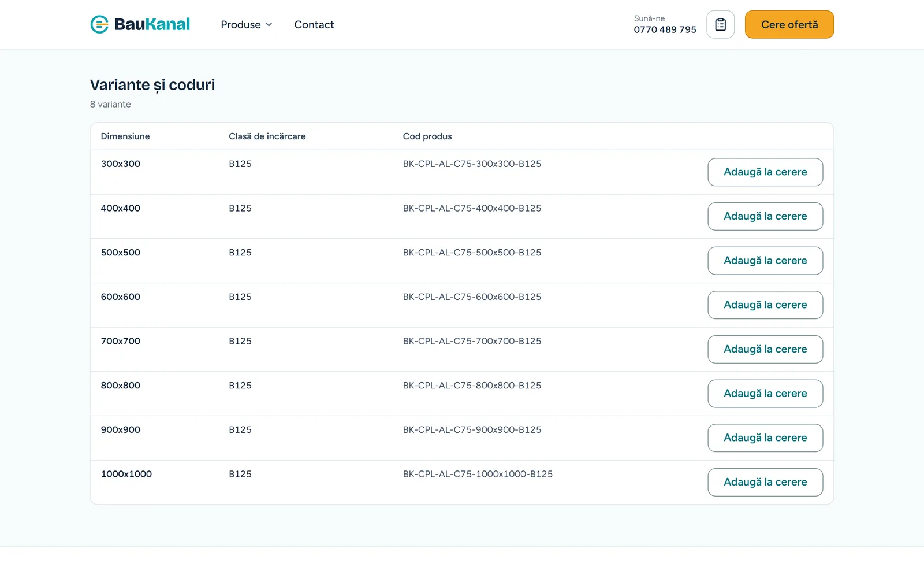Select product code BK-CPL-AL-C75-1000x1000-B125

point(478,474)
